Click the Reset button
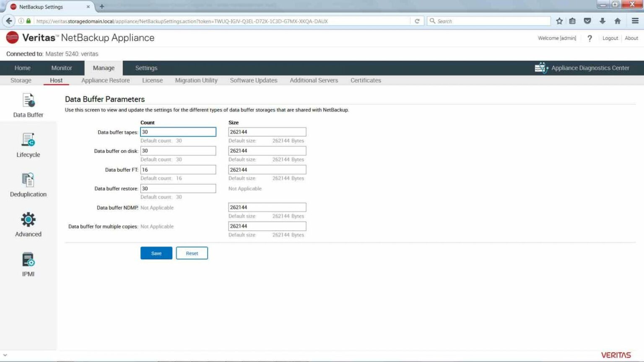Viewport: 644px width, 362px height. (x=192, y=253)
